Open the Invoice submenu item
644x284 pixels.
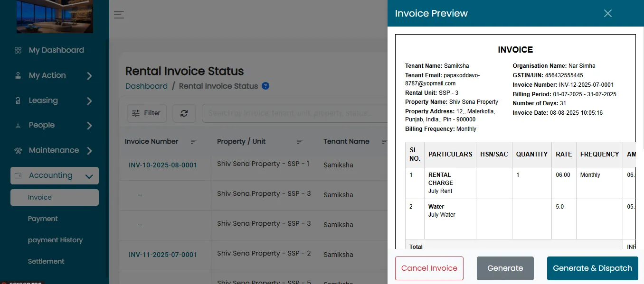tap(55, 198)
